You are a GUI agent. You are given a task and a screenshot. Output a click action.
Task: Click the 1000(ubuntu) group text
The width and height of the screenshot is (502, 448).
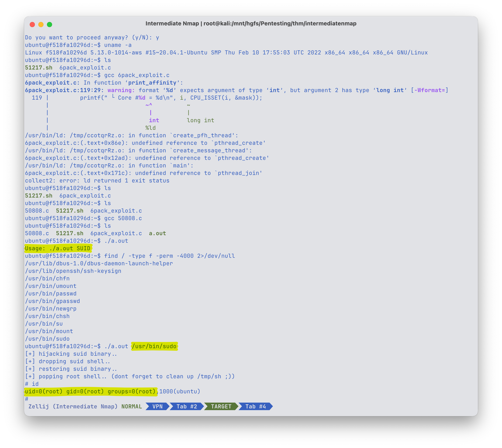(180, 392)
